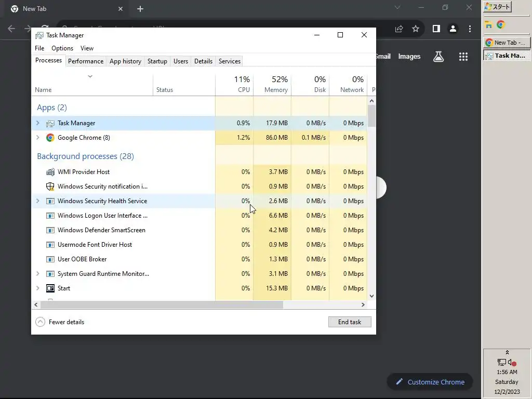Switch to New Tab taskbar button

pyautogui.click(x=506, y=43)
